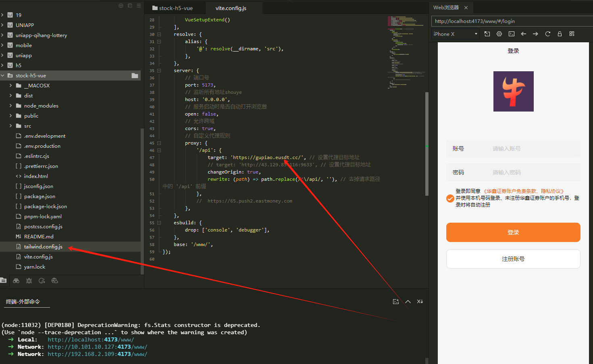593x364 pixels.
Task: Expand the dist folder
Action: [10, 95]
